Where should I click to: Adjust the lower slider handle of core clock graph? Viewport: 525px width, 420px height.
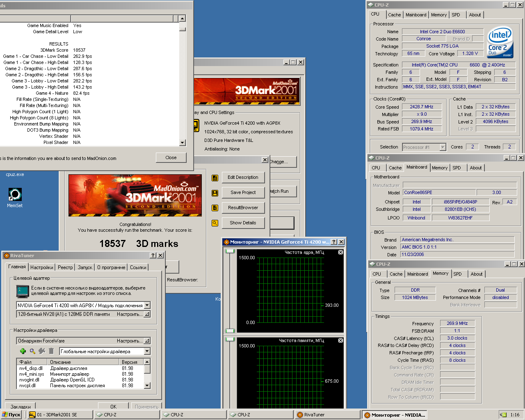[230, 331]
